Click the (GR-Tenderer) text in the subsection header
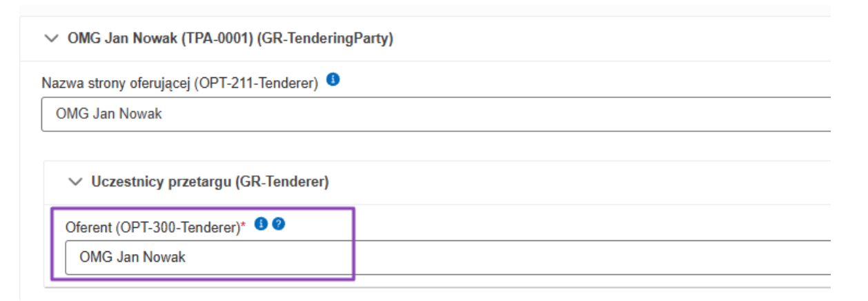Screen dimensions: 868x301 (282, 182)
